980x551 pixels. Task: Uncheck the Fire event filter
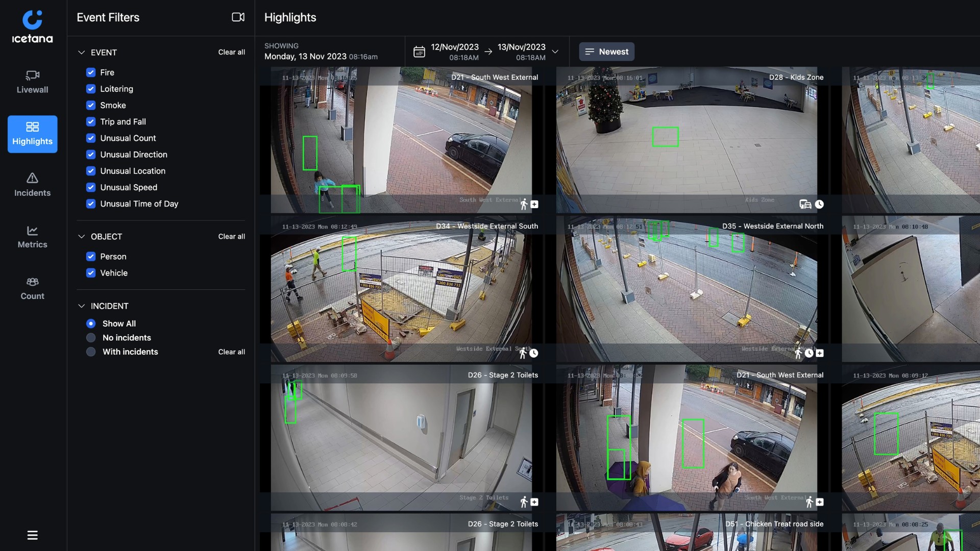[91, 72]
